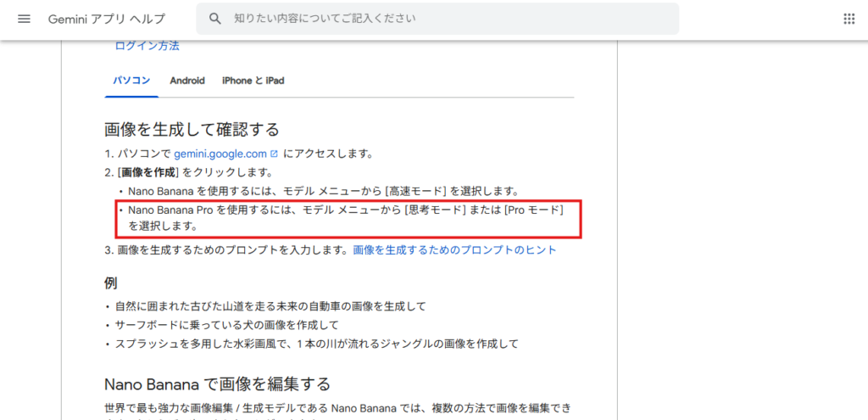Screen dimensions: 868x420
Task: Switch to the iPhone と iPad tab
Action: tap(253, 81)
